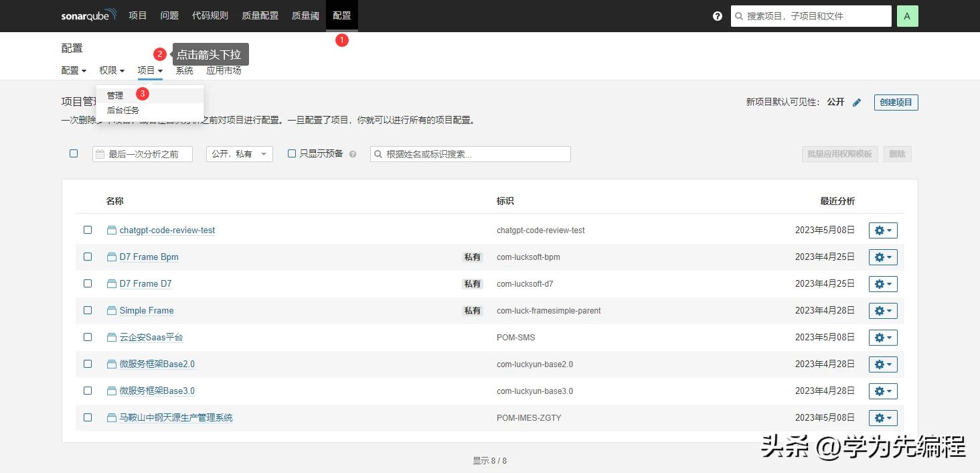980x473 pixels.
Task: Click the 私有 badge on D7 Frame D7
Action: pyautogui.click(x=473, y=283)
